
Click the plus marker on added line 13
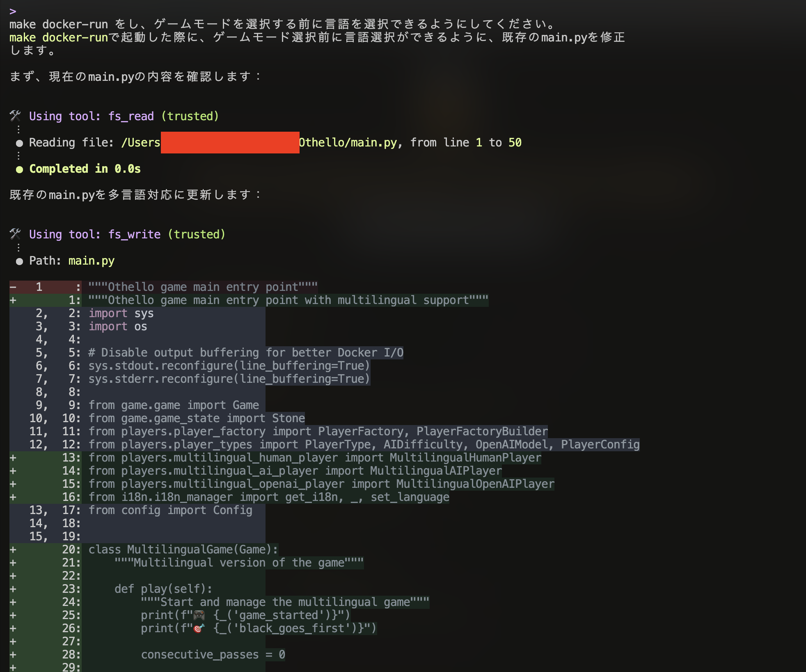click(13, 457)
